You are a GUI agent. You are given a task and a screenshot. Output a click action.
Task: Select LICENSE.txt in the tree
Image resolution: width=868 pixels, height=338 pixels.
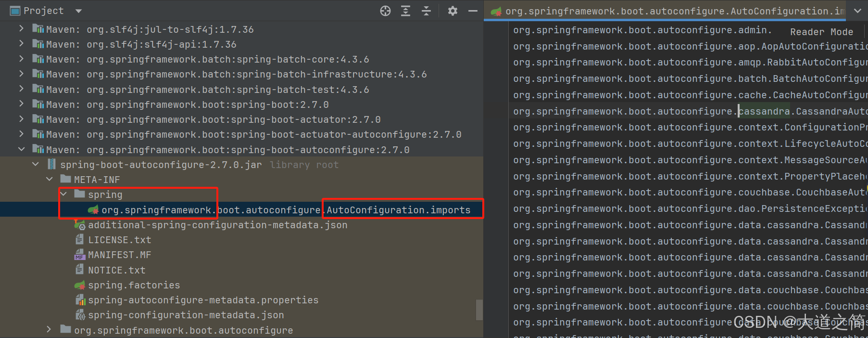coord(119,240)
